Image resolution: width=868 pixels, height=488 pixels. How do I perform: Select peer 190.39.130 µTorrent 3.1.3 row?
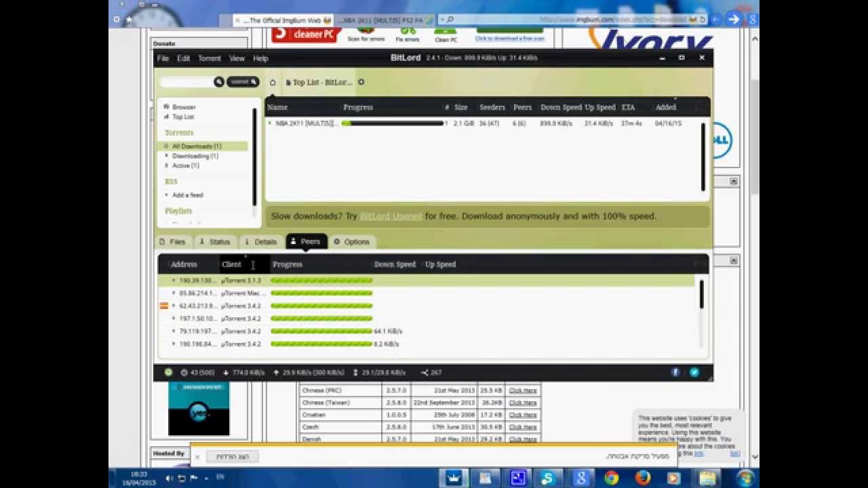[x=427, y=281]
